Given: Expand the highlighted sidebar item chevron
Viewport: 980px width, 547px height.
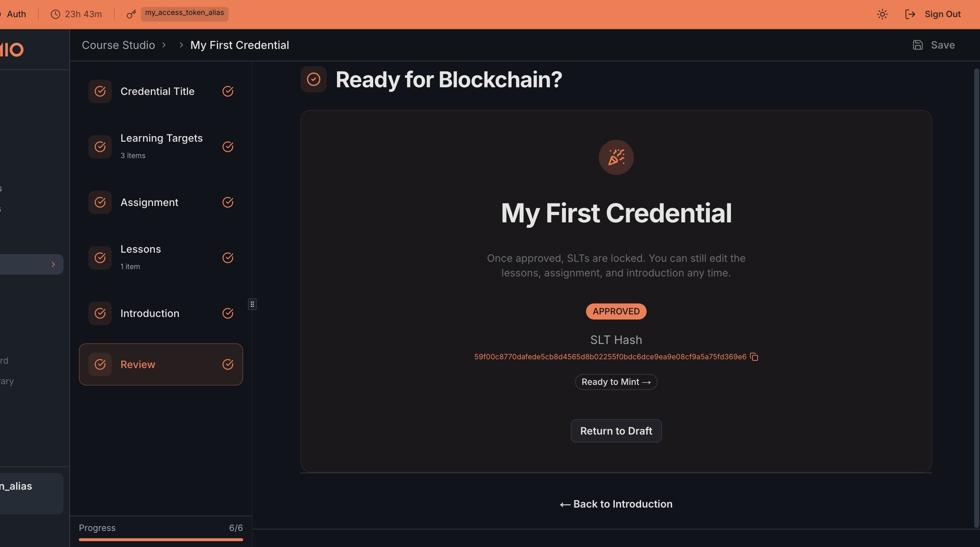Looking at the screenshot, I should click(53, 264).
